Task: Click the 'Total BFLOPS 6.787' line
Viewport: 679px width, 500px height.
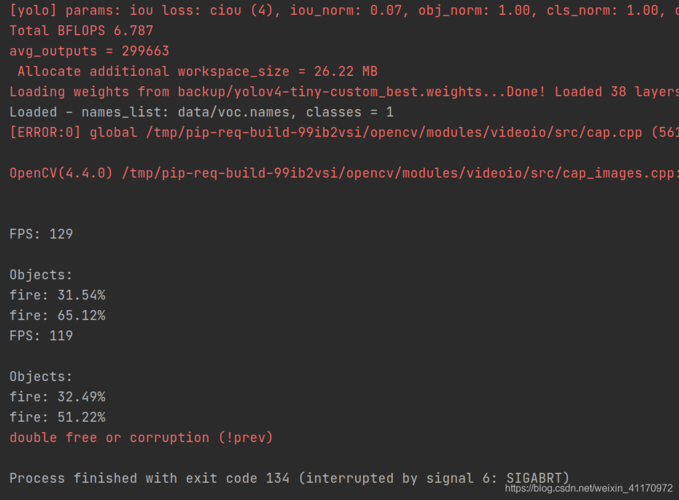Action: (81, 30)
